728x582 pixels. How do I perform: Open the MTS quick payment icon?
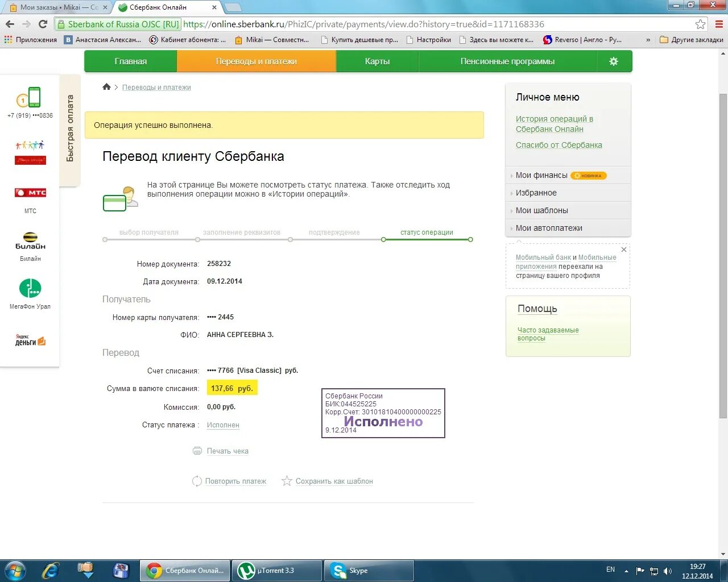pos(30,193)
